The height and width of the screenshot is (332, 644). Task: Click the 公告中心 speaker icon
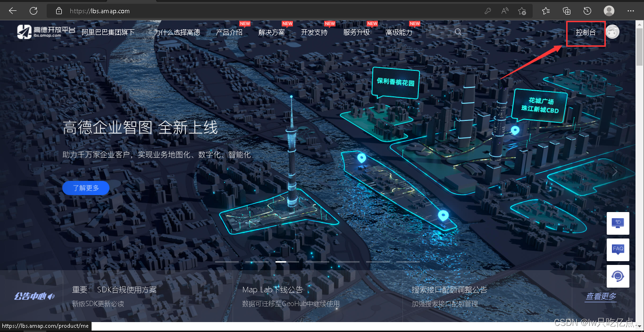51,297
